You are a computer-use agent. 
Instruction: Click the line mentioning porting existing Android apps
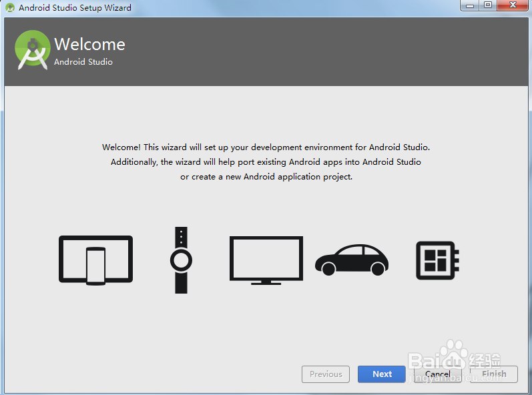tap(266, 162)
